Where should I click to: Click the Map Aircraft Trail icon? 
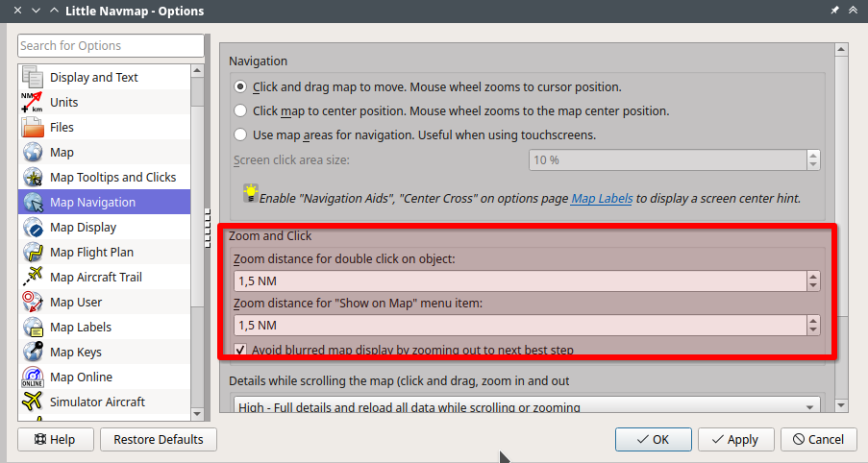33,277
